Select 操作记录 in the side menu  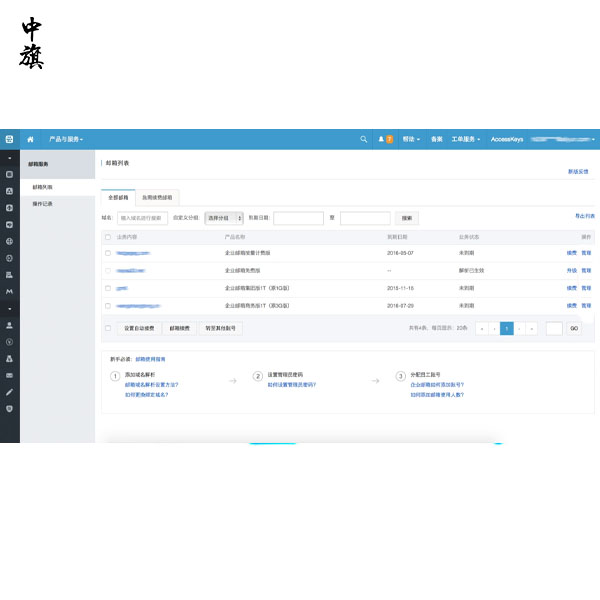pyautogui.click(x=43, y=203)
